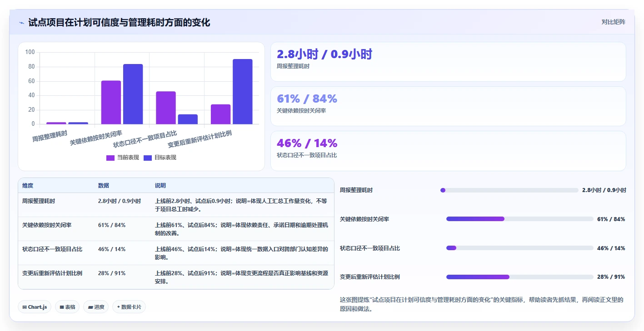Click the 对比矩阵 label in the header
This screenshot has height=331, width=644.
(613, 22)
